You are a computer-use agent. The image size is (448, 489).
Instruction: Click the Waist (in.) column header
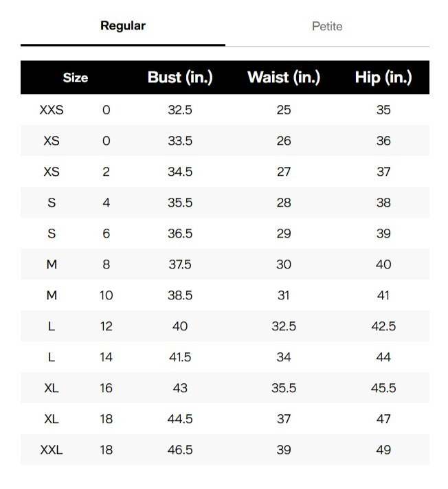[x=284, y=78]
